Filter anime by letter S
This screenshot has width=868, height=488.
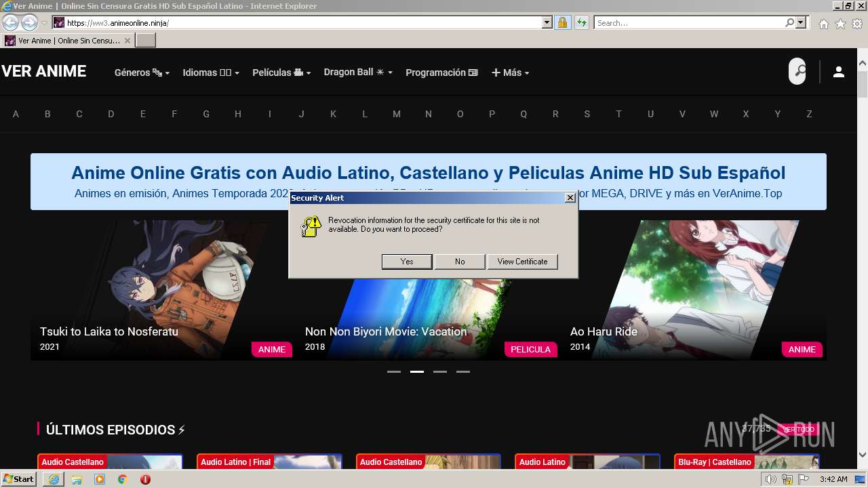(x=587, y=114)
